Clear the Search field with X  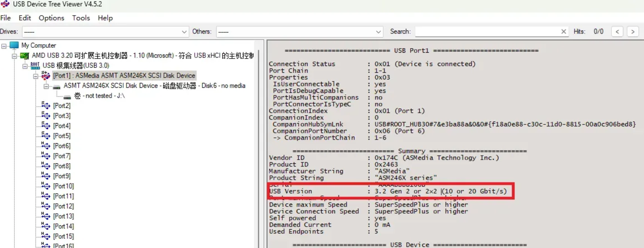click(x=564, y=32)
